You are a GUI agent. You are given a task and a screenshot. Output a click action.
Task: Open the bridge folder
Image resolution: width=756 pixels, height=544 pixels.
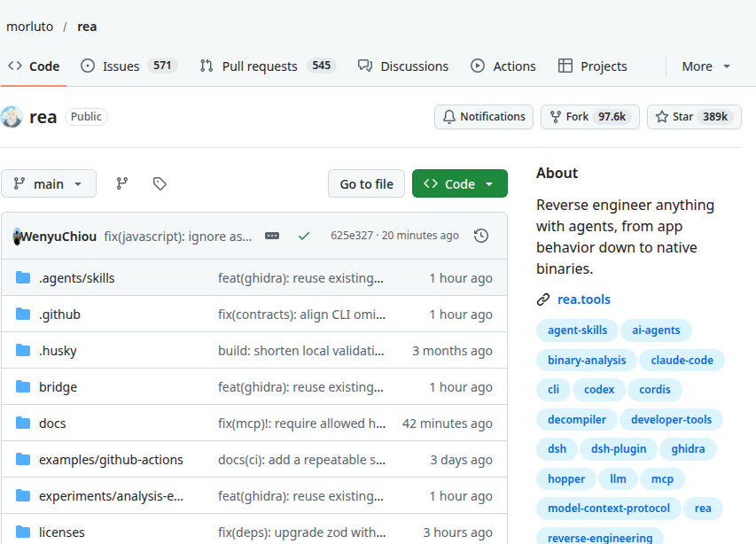pyautogui.click(x=58, y=387)
